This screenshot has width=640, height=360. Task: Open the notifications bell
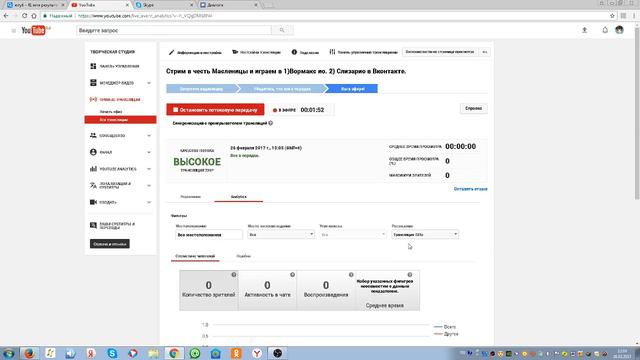pyautogui.click(x=605, y=30)
